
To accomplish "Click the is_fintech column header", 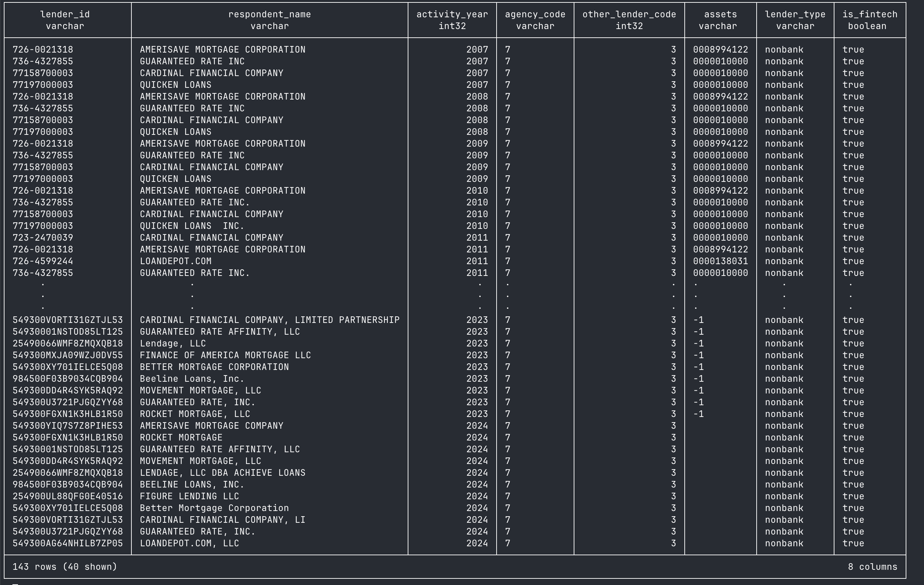I will (x=869, y=15).
